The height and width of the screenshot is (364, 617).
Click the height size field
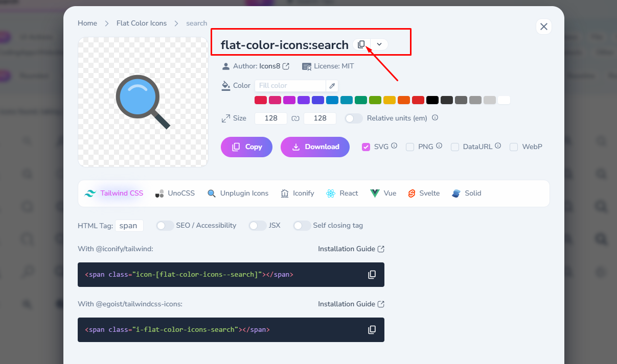pos(320,118)
